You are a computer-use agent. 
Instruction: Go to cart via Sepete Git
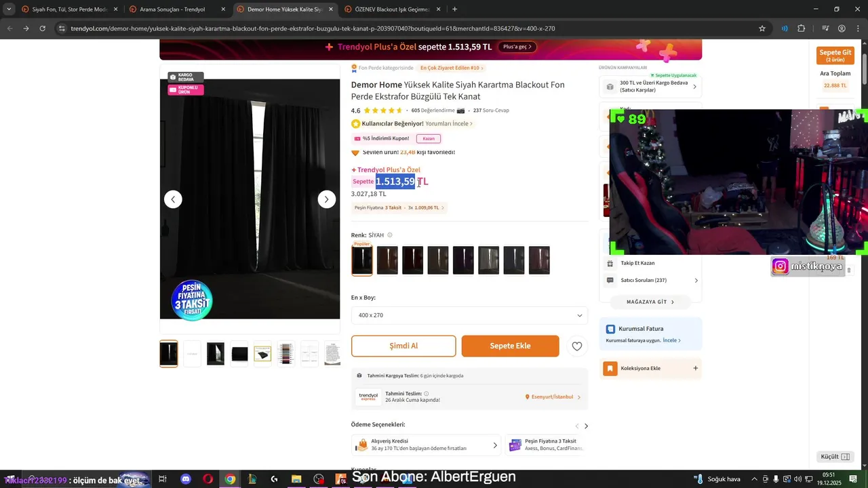(835, 55)
